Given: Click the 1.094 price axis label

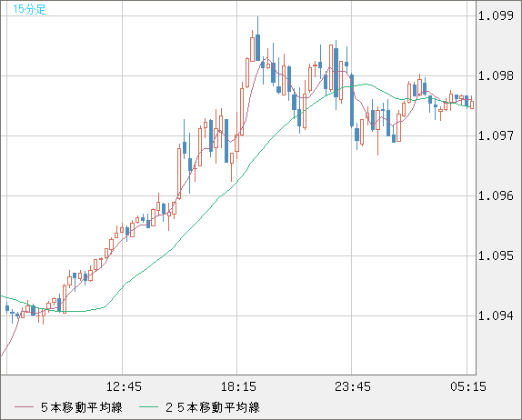Looking at the screenshot, I should click(496, 315).
